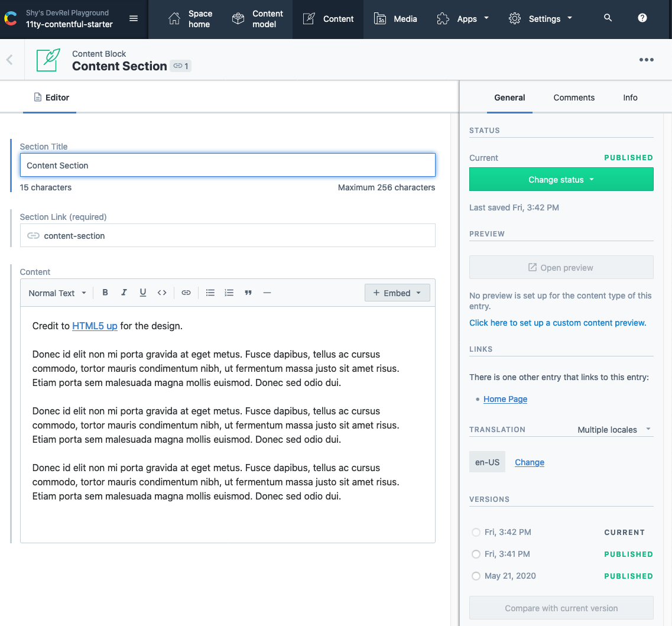Image resolution: width=672 pixels, height=626 pixels.
Task: Click into the first Donec paragraph
Action: (216, 368)
